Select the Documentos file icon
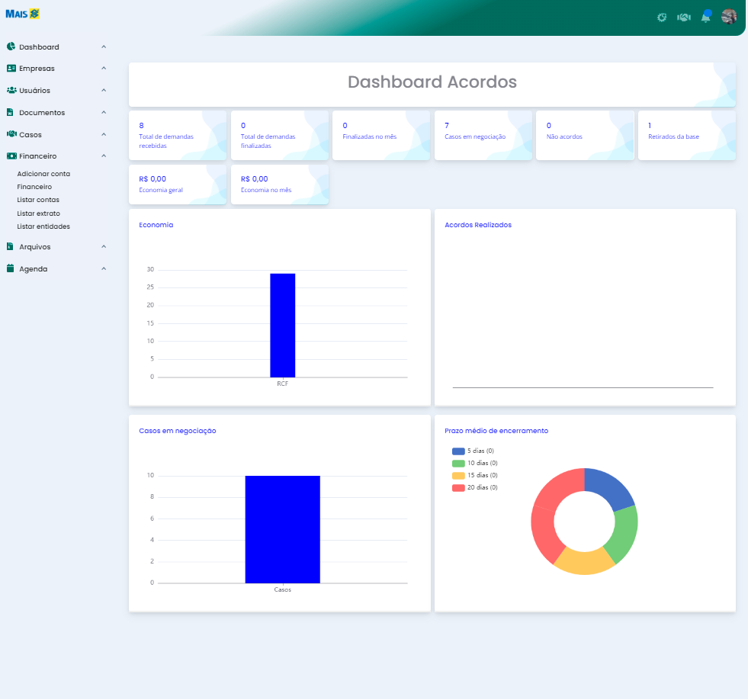This screenshot has height=700, width=748. click(10, 112)
